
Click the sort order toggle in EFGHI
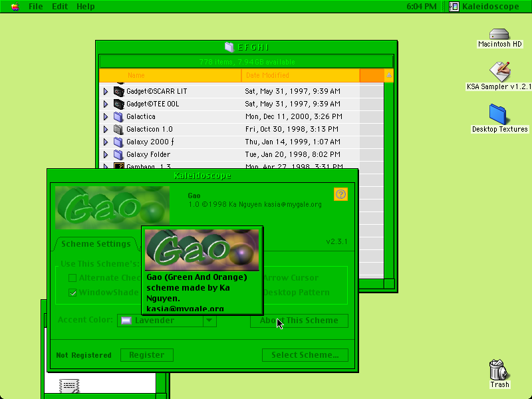(x=389, y=75)
